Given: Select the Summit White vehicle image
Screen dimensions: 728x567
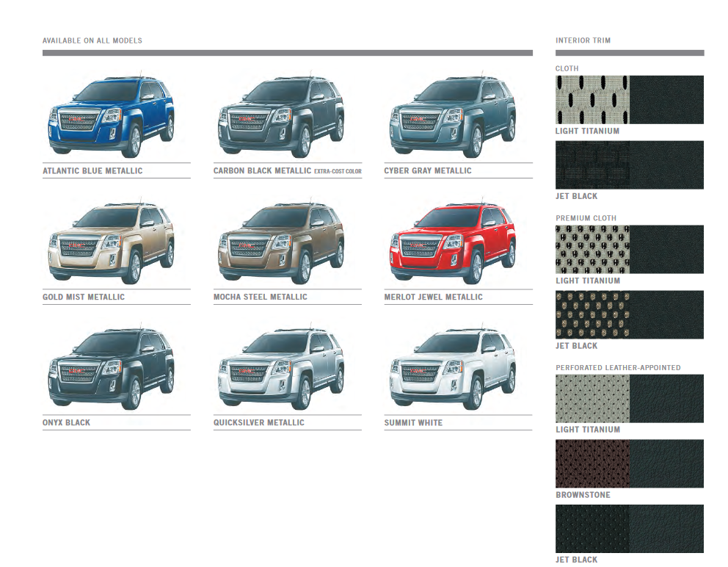Looking at the screenshot, I should click(x=453, y=367).
